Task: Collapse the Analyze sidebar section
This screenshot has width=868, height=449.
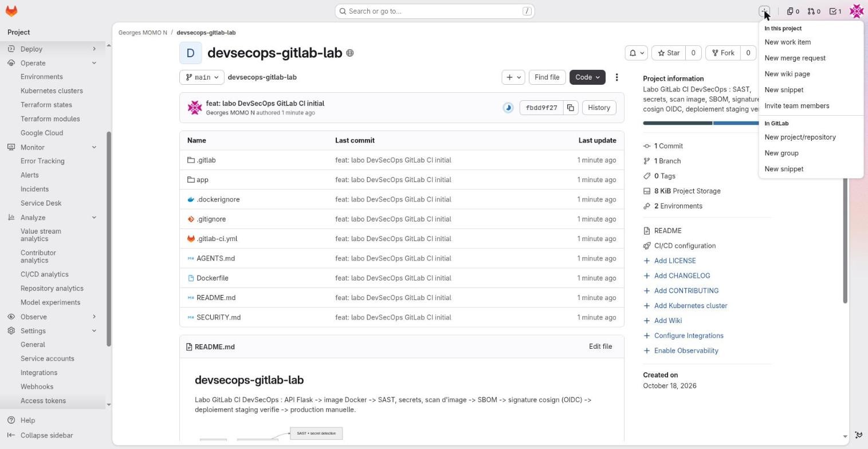Action: [x=52, y=218]
